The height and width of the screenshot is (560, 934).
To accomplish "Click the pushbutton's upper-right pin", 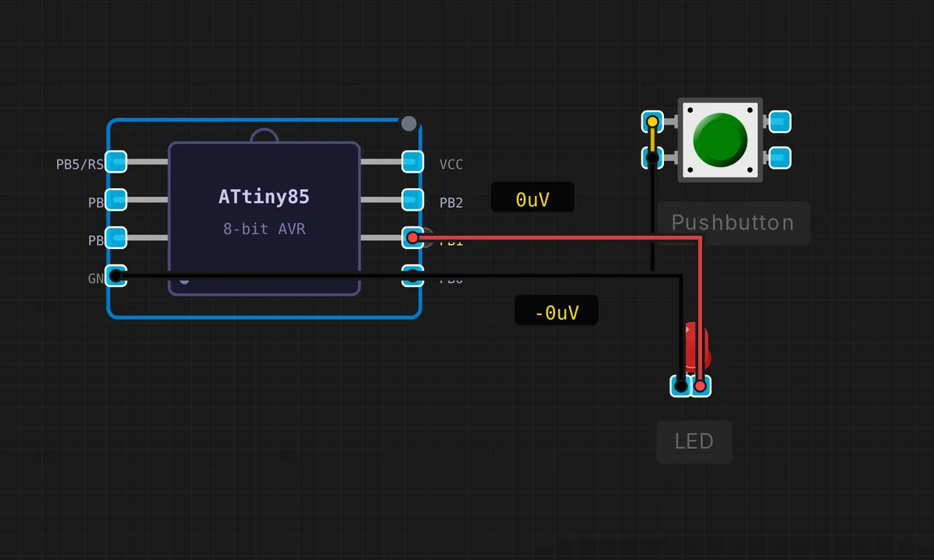I will (780, 122).
